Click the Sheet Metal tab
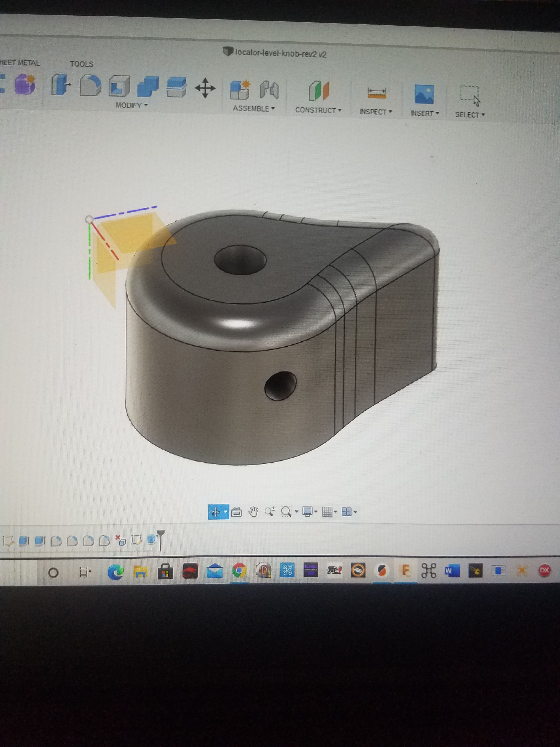 coord(19,63)
